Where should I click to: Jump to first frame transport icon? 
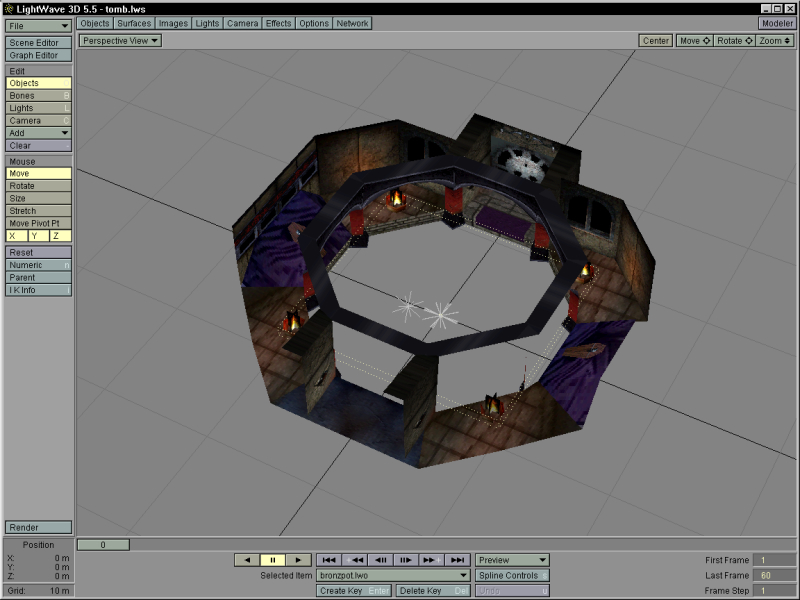328,560
